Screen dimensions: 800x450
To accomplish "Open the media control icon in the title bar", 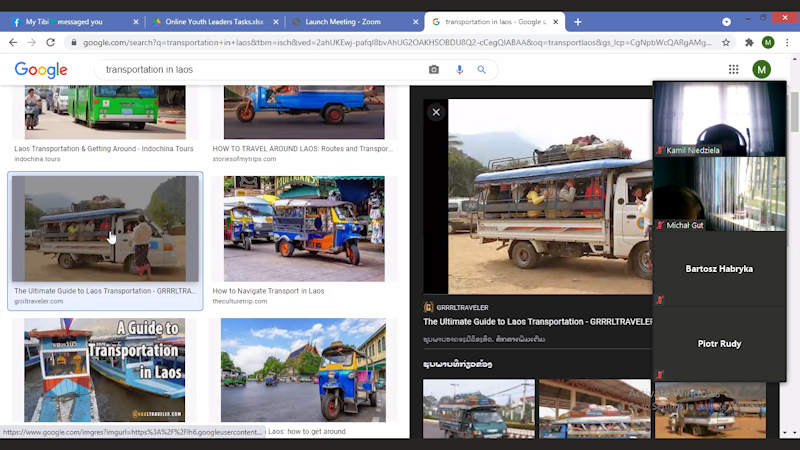I will (726, 22).
